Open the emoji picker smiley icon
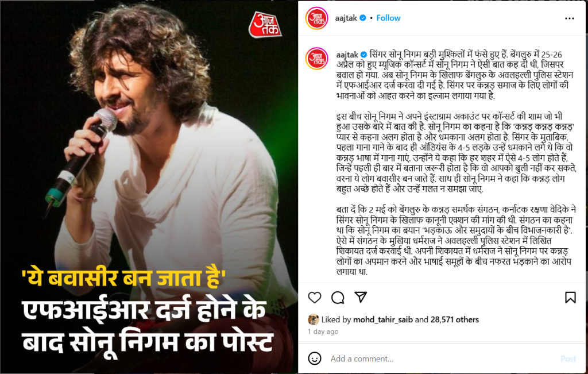Viewport: 588px width, 374px height. (x=314, y=358)
